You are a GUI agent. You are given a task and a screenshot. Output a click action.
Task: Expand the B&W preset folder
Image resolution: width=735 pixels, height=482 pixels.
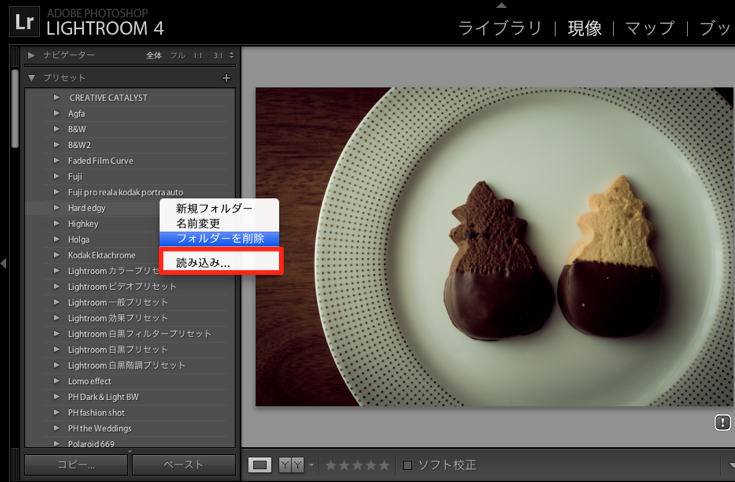[56, 129]
